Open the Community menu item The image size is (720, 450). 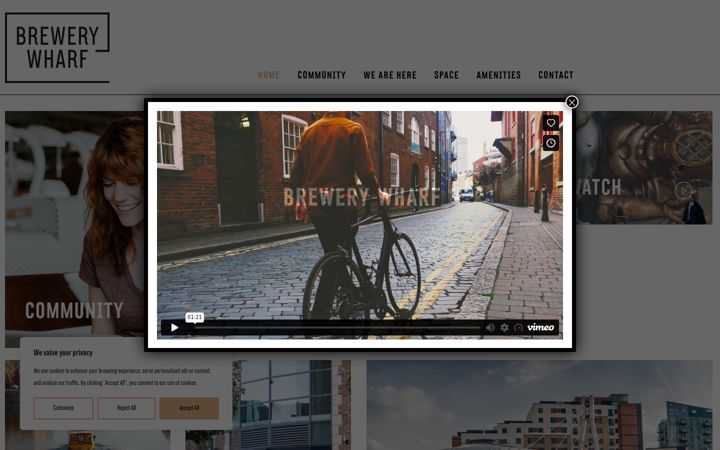point(321,75)
